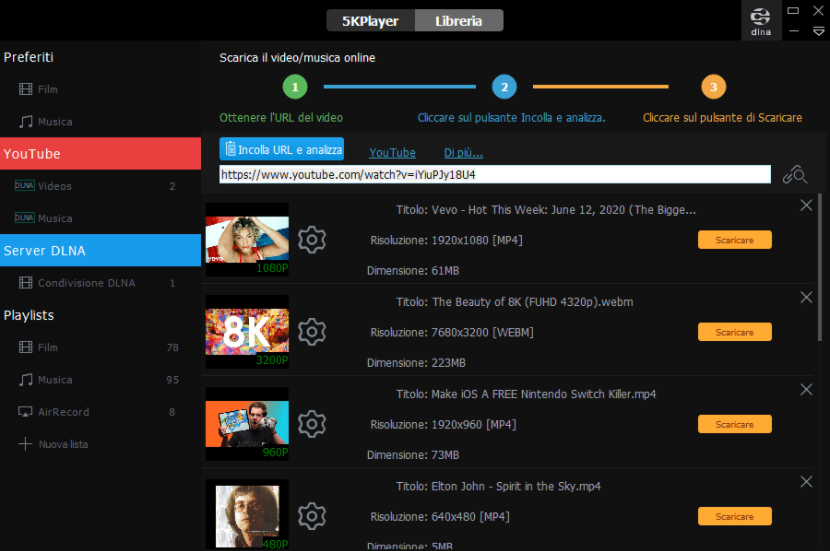Open the YouTube link
This screenshot has width=830, height=551.
point(392,153)
